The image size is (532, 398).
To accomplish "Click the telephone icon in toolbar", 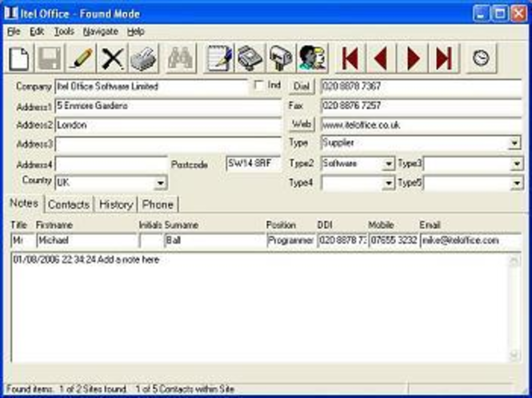I will click(250, 58).
